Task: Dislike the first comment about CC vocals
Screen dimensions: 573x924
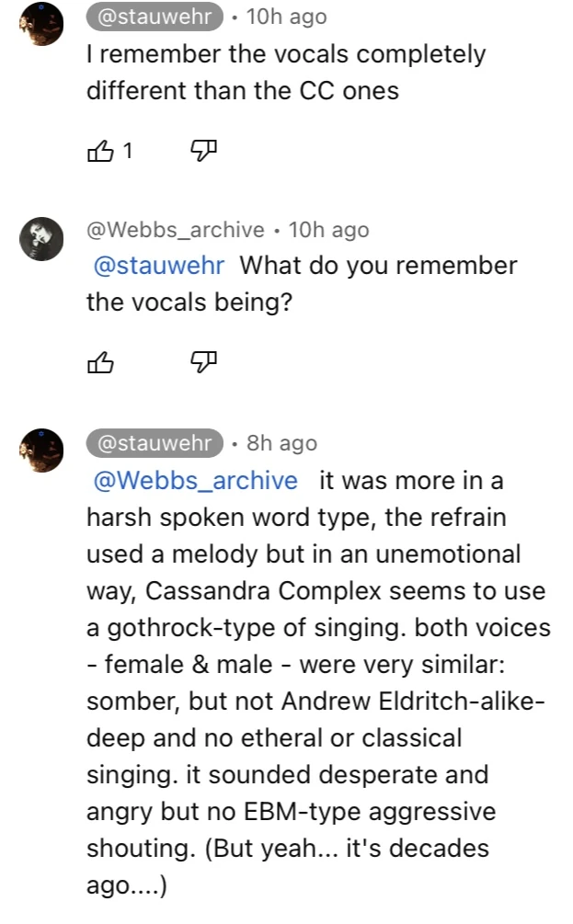Action: 202,151
